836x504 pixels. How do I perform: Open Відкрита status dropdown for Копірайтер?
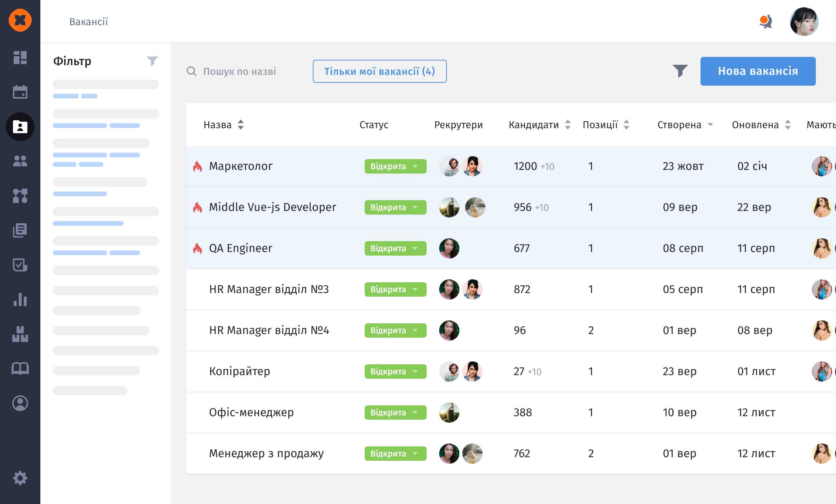395,372
